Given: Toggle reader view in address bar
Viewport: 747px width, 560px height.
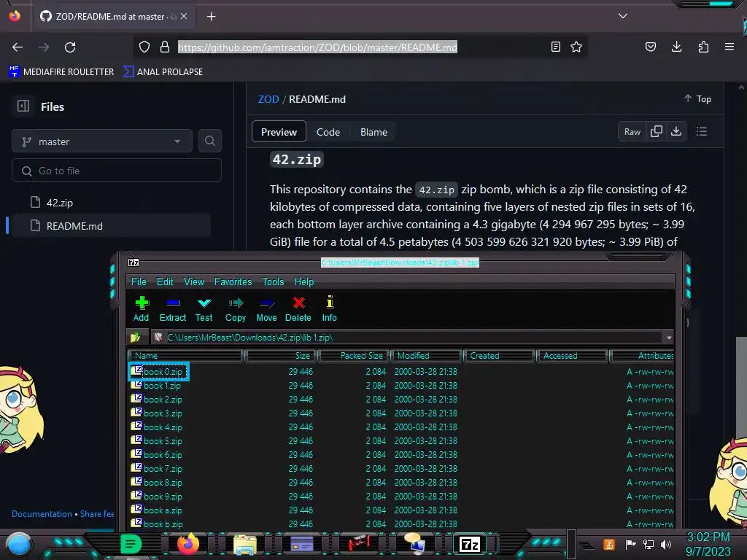Looking at the screenshot, I should 555,47.
